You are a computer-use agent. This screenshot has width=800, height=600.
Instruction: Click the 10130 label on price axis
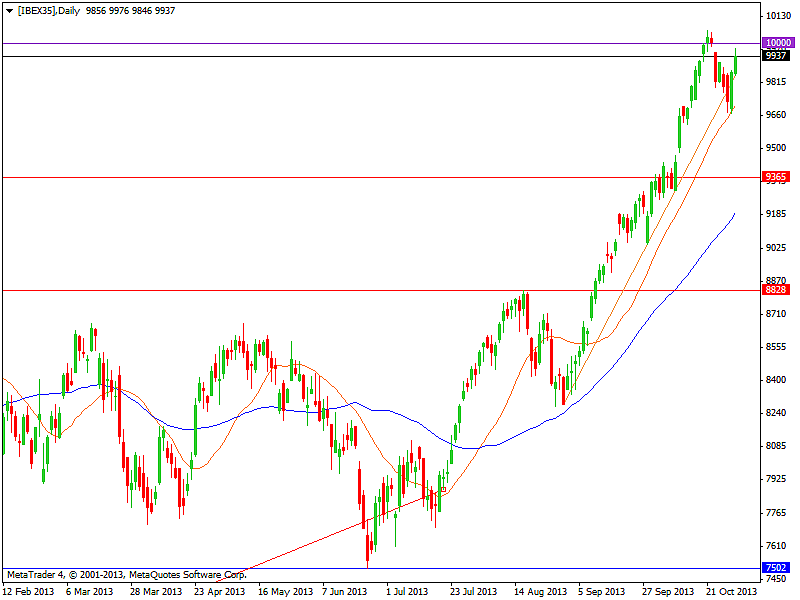[x=777, y=17]
